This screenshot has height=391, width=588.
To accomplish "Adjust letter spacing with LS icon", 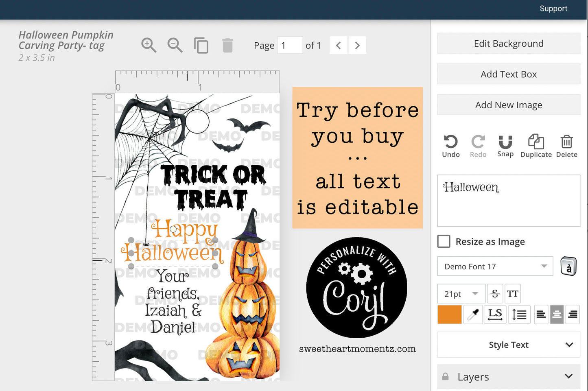I will [495, 315].
